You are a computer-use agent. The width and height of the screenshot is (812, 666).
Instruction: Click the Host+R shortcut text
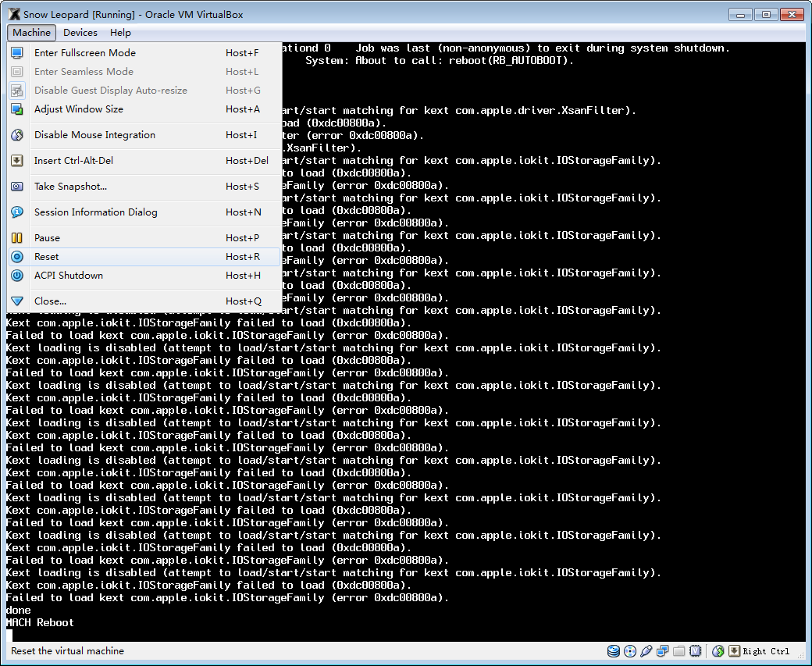point(243,257)
